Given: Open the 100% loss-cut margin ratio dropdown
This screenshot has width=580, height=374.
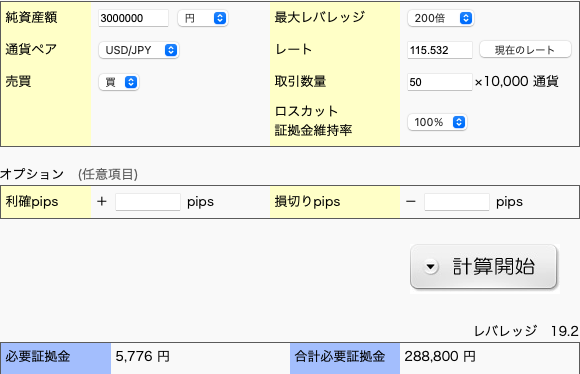Looking at the screenshot, I should (x=437, y=122).
